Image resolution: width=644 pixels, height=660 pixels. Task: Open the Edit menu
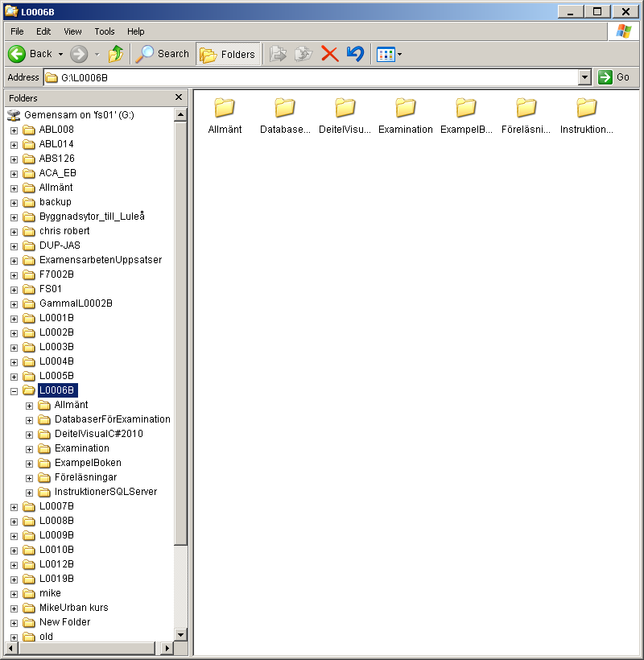[x=43, y=31]
